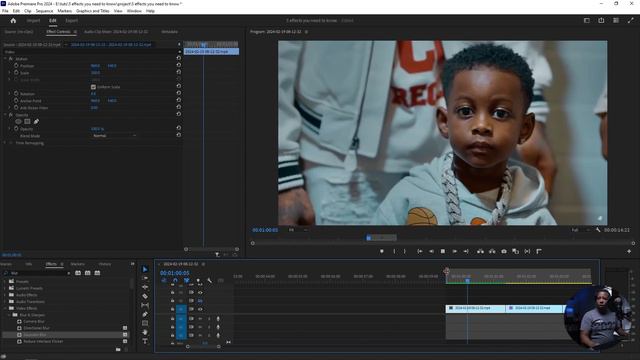Click the effects search field
Viewport: 640px width, 360px height.
37,273
